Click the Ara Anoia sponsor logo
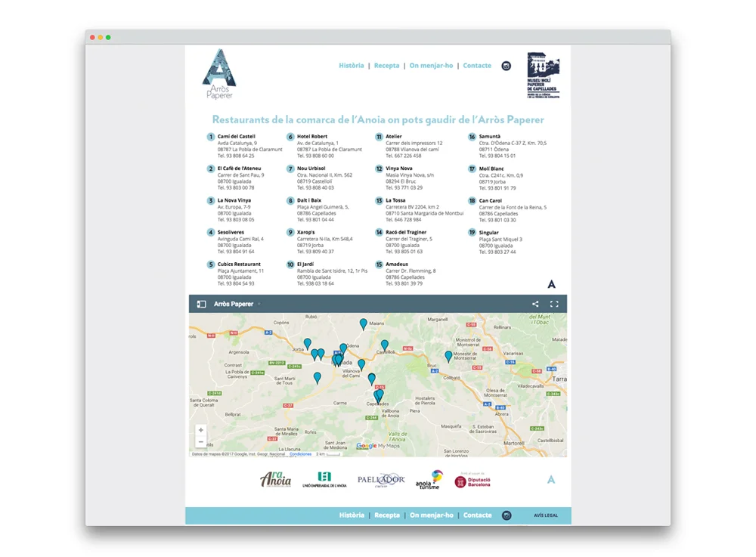 tap(276, 479)
